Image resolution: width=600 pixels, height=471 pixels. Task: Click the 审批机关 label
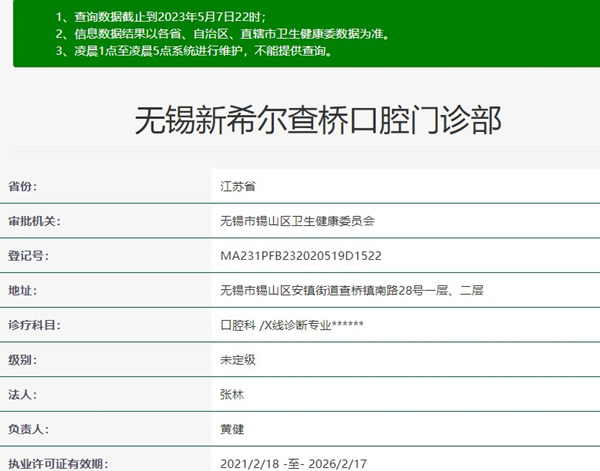[x=34, y=221]
